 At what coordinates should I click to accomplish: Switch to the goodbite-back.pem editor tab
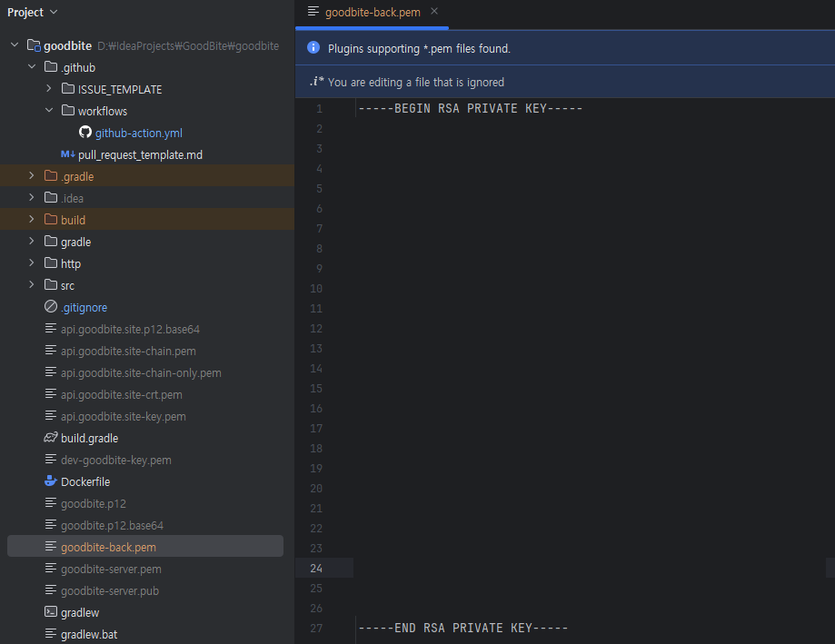[373, 12]
